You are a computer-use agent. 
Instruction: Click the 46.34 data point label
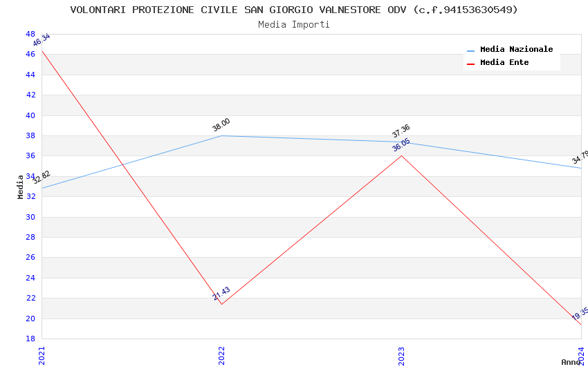[42, 39]
